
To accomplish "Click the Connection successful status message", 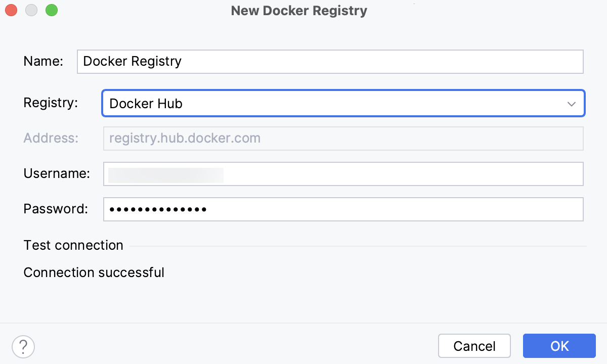I will (x=94, y=272).
